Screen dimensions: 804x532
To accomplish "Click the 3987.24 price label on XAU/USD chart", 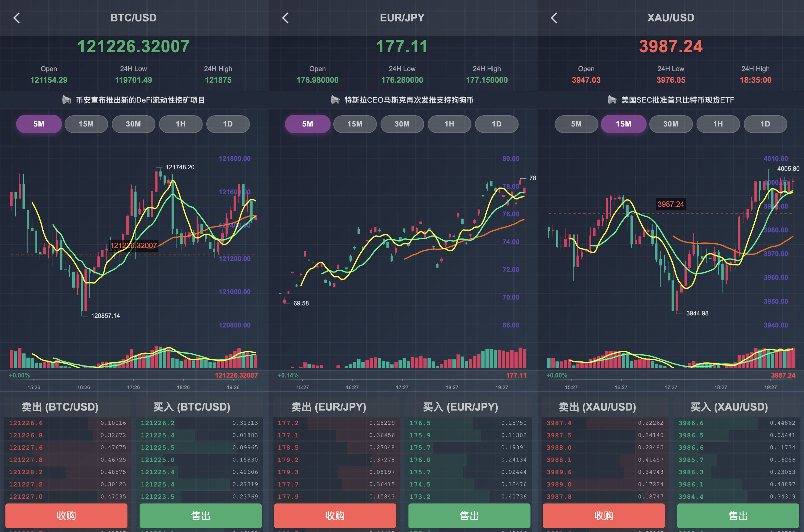I will coord(670,204).
